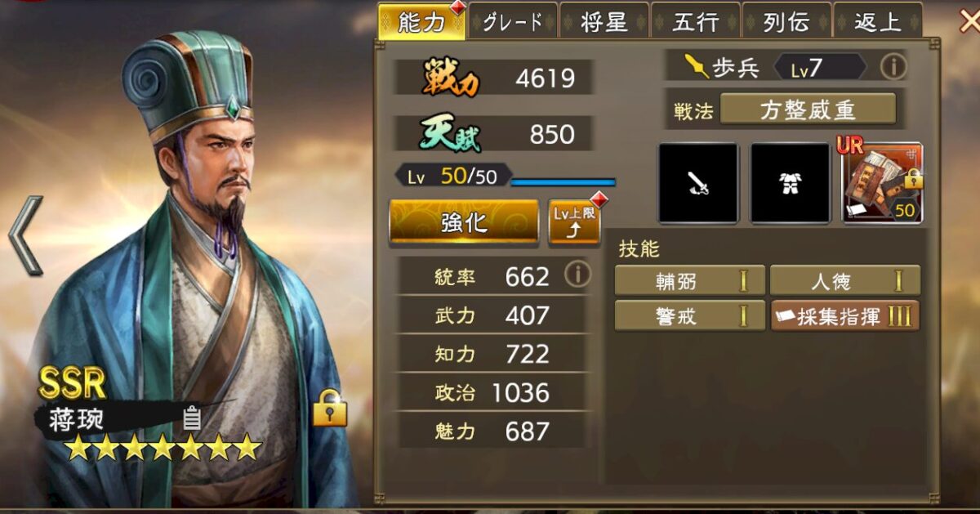
Task: Go to previous character with left arrow
Action: (x=24, y=235)
